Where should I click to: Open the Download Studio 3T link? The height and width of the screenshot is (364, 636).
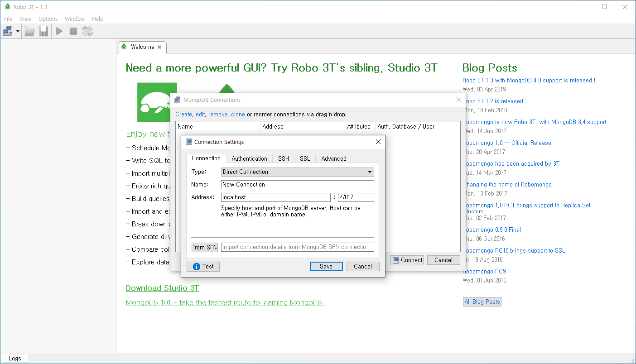(x=162, y=288)
